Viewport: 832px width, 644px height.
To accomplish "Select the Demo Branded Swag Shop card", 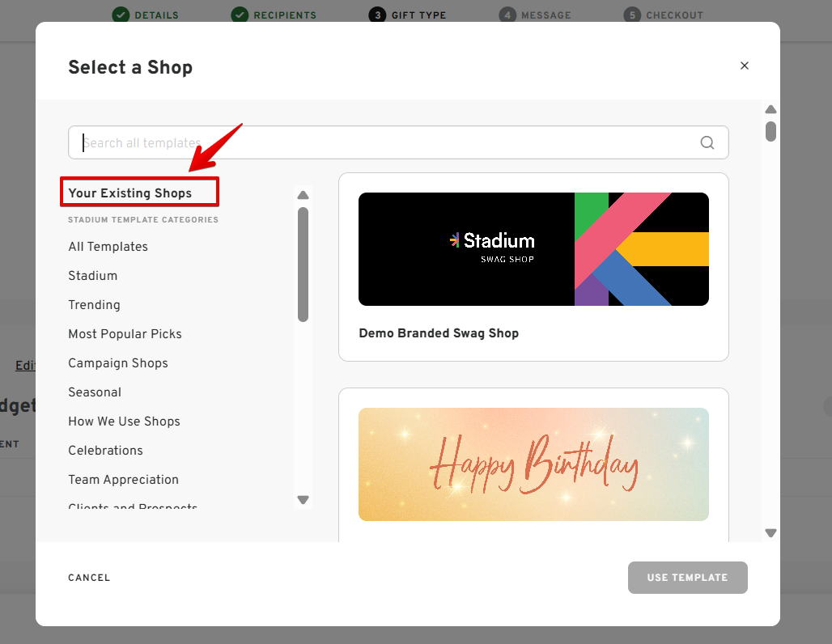I will coord(533,266).
